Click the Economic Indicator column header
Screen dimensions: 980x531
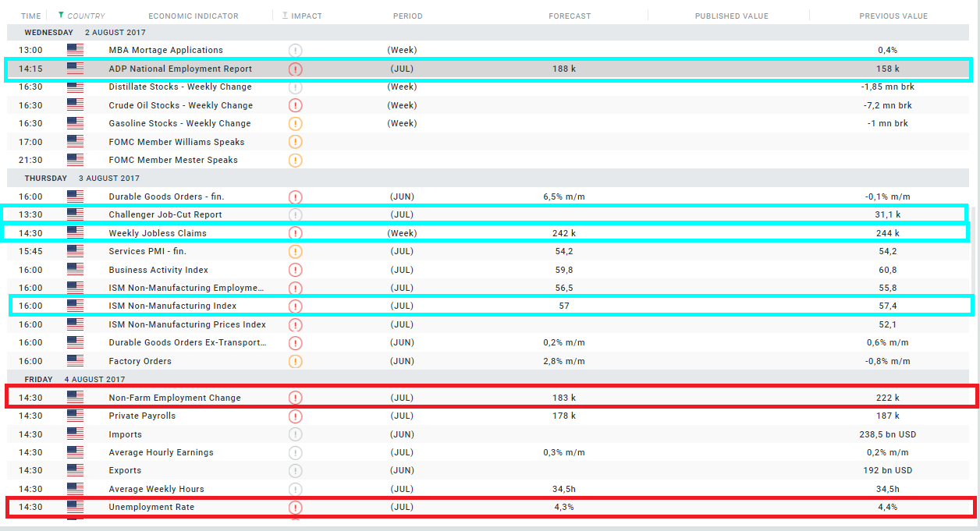click(x=194, y=16)
